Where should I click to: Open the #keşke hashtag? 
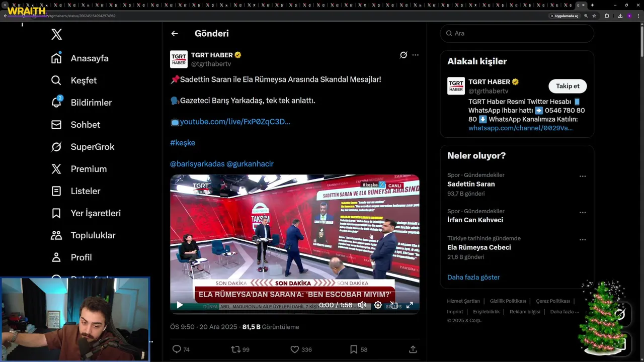pos(183,143)
